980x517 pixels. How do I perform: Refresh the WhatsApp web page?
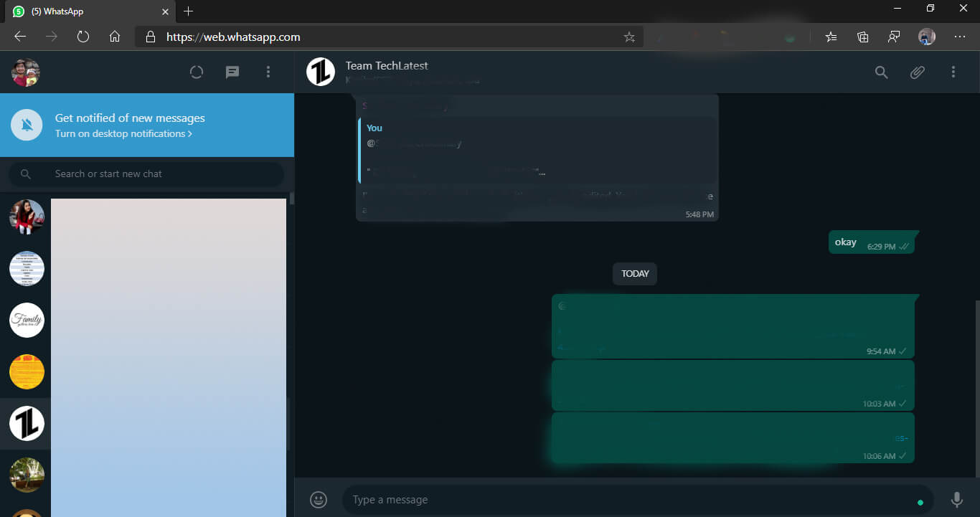pyautogui.click(x=83, y=37)
